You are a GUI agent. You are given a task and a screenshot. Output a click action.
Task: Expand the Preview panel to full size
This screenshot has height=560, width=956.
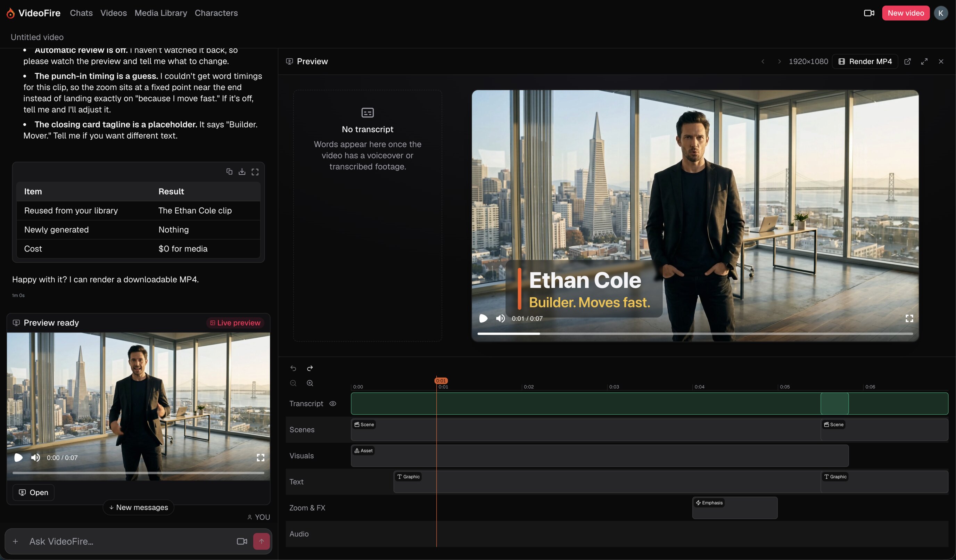(924, 61)
